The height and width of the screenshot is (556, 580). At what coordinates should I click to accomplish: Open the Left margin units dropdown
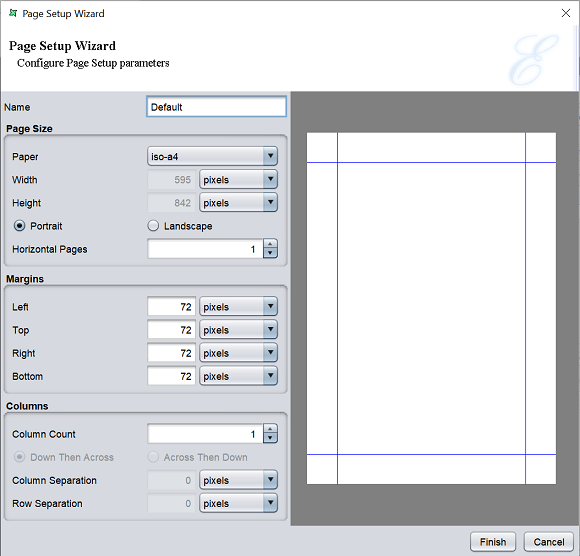coord(239,307)
